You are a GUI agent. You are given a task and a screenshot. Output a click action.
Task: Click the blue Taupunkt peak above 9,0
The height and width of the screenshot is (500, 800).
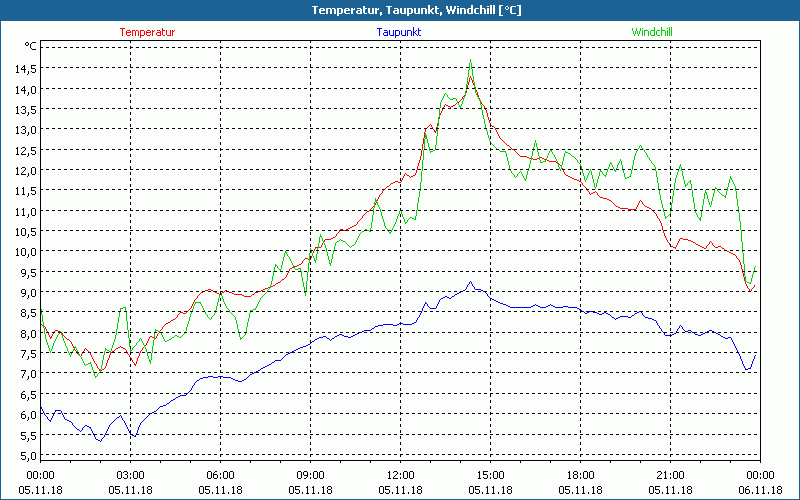tap(470, 282)
